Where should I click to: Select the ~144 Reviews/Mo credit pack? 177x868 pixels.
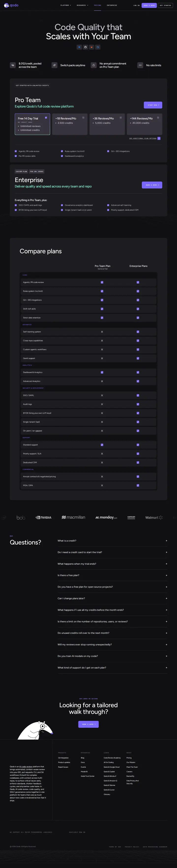(144, 124)
